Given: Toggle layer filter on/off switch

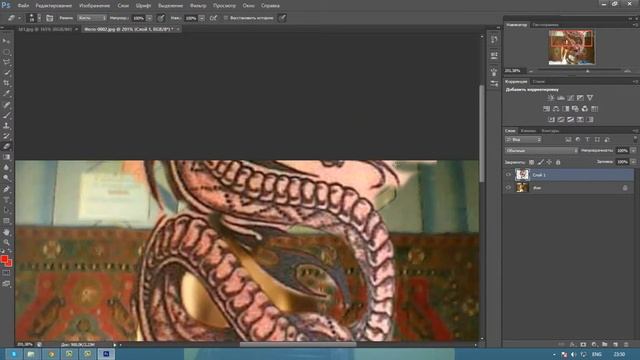Looking at the screenshot, I should [x=635, y=140].
